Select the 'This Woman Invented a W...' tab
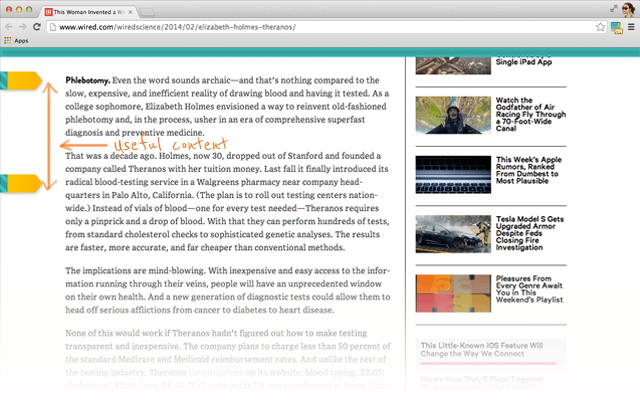 point(89,12)
